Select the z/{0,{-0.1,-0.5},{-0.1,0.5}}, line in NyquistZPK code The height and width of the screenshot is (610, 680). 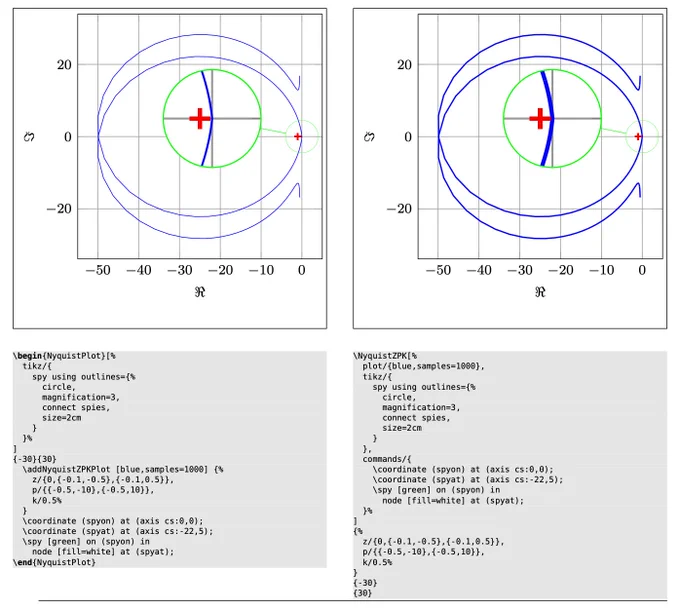433,541
